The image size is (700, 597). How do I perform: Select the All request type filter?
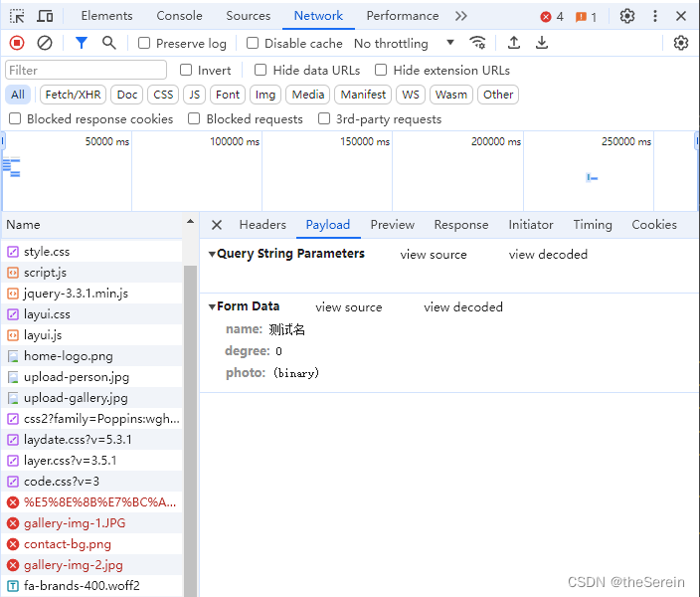click(x=18, y=95)
